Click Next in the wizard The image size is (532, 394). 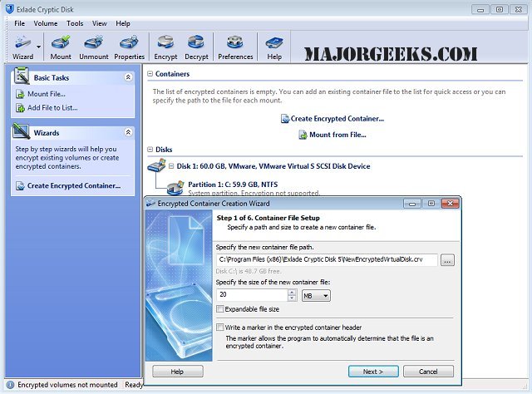373,372
